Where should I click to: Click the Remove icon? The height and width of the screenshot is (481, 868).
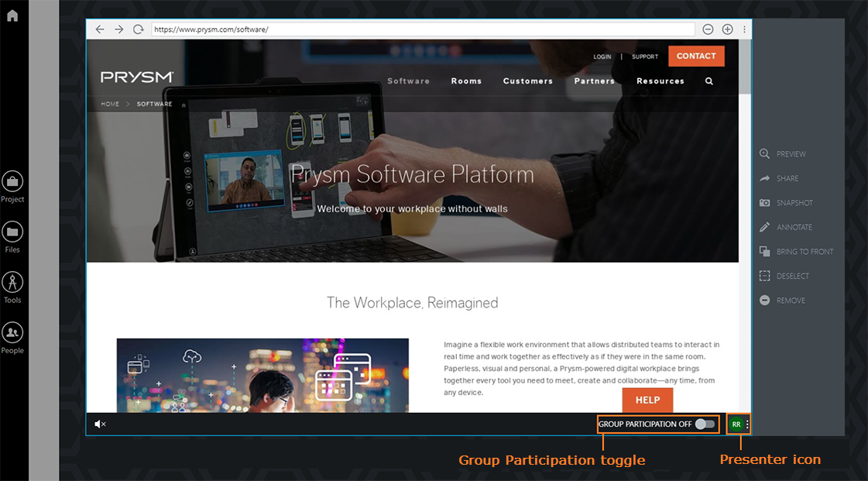(x=764, y=300)
